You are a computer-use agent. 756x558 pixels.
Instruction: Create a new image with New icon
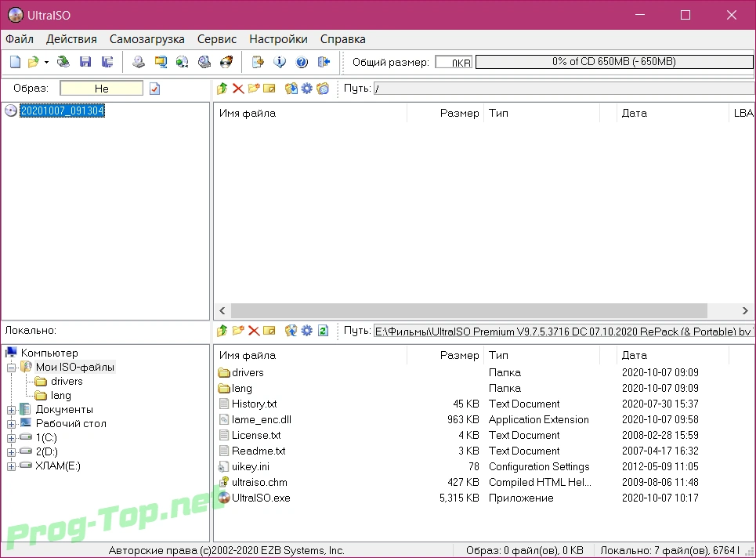coord(16,62)
